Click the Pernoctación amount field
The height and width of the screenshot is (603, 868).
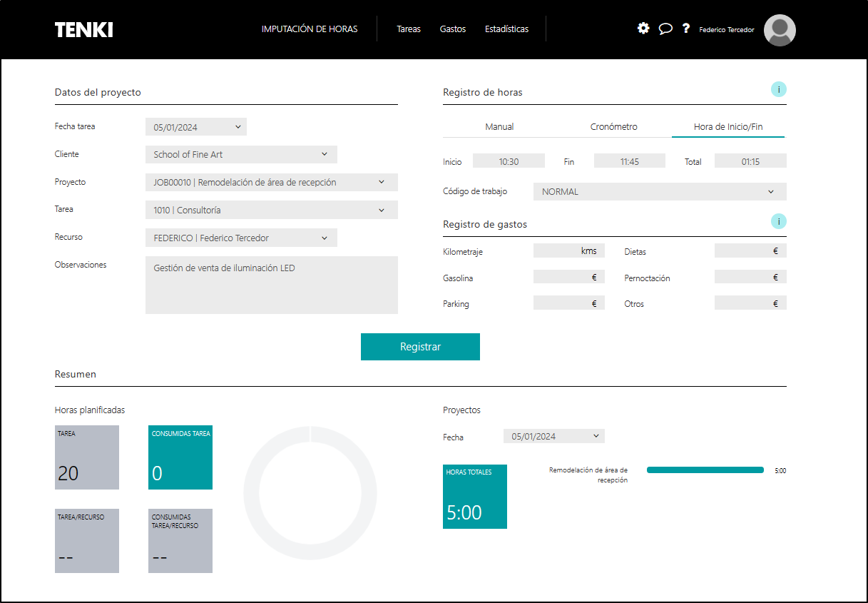(750, 277)
